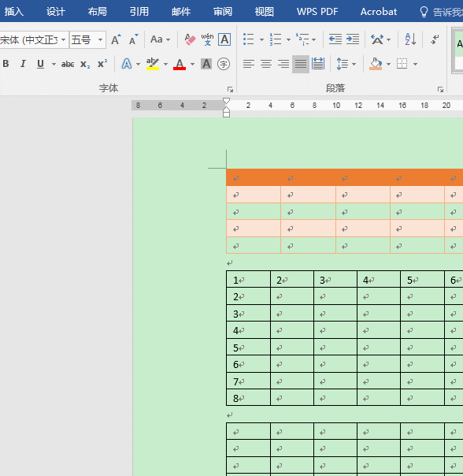Expand shading color dropdown arrow
Image resolution: width=463 pixels, height=476 pixels.
(x=389, y=64)
